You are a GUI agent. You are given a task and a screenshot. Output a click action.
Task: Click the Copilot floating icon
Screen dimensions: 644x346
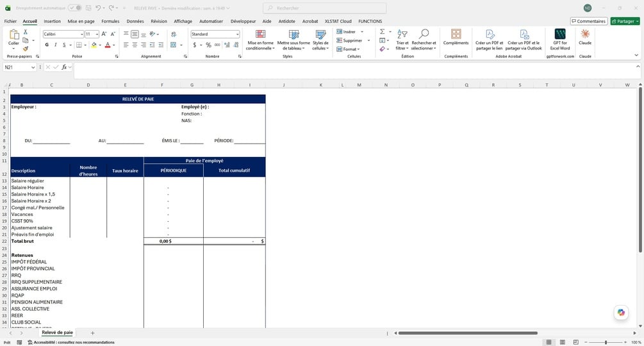click(x=621, y=312)
